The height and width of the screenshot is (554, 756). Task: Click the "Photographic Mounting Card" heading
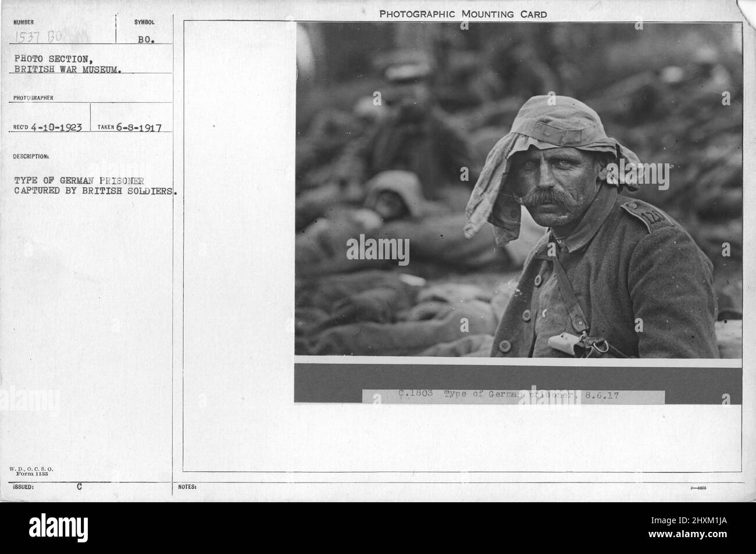tap(463, 14)
